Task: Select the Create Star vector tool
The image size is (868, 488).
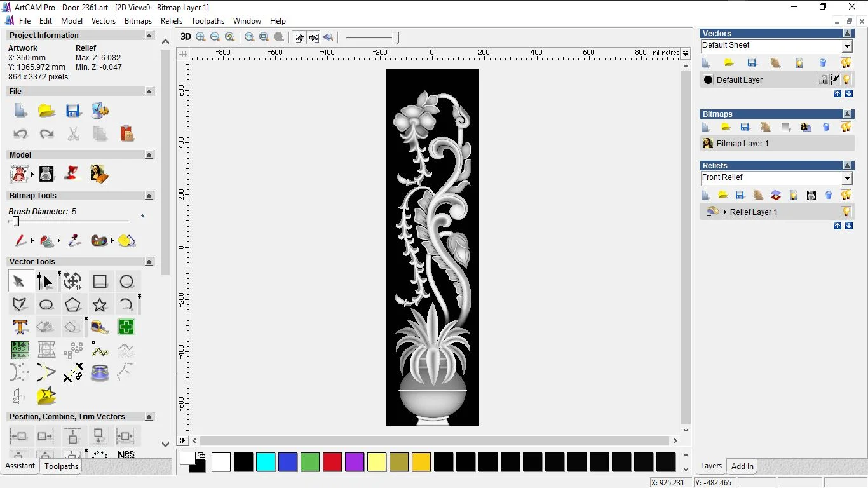Action: tap(100, 304)
